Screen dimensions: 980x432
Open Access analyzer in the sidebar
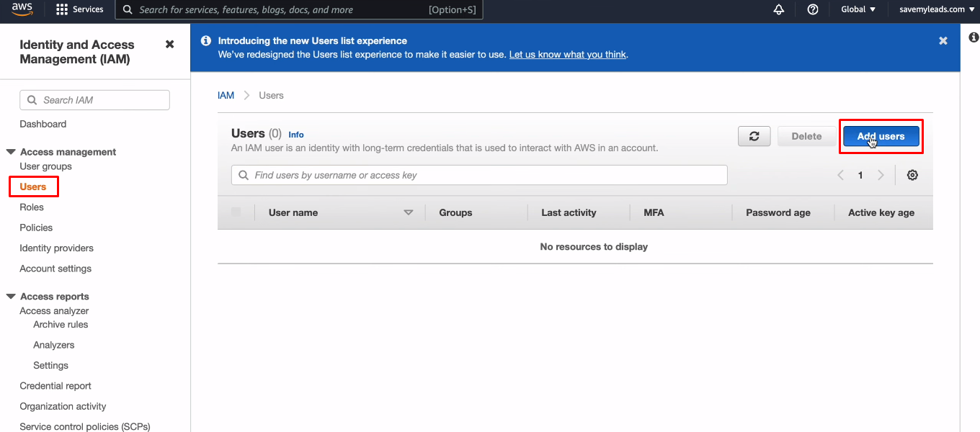(x=54, y=311)
